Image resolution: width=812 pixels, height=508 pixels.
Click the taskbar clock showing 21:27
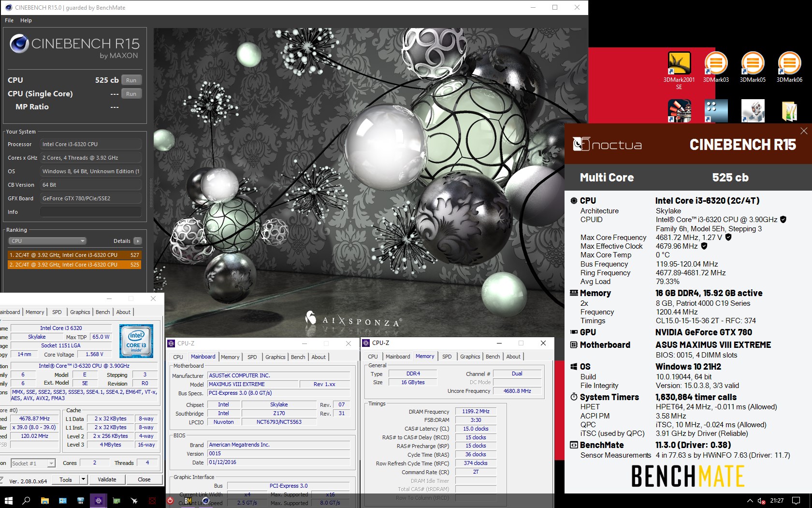(777, 501)
